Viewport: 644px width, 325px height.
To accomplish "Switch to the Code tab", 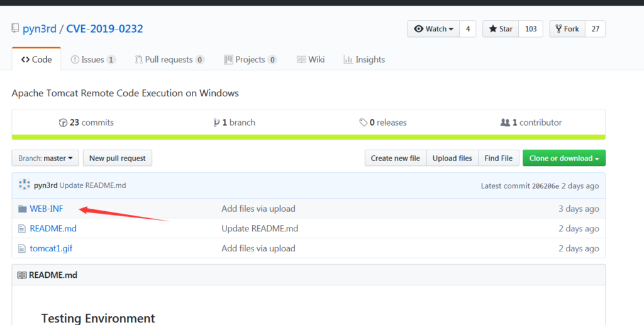I will (x=36, y=60).
